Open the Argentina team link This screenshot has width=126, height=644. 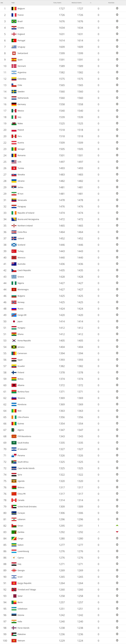coord(22,72)
